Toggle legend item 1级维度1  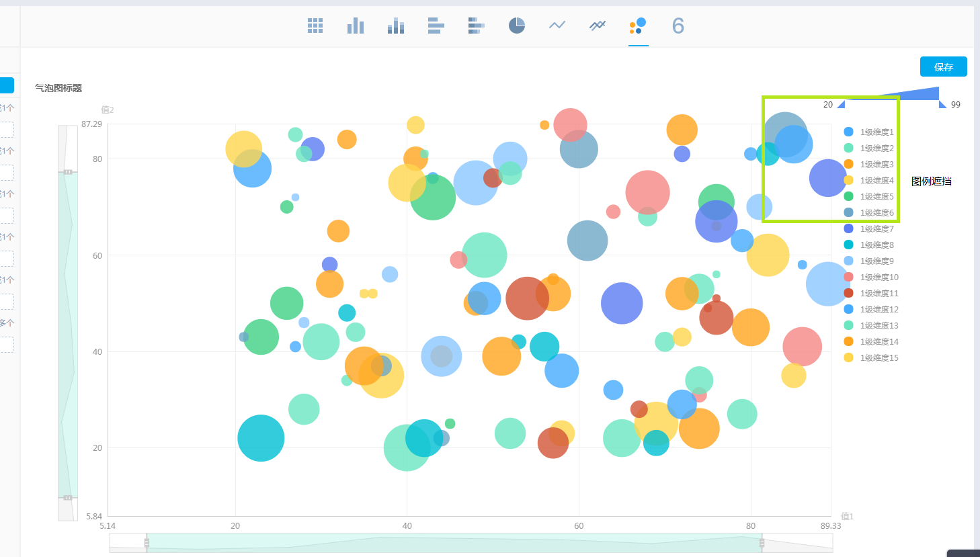pos(874,132)
